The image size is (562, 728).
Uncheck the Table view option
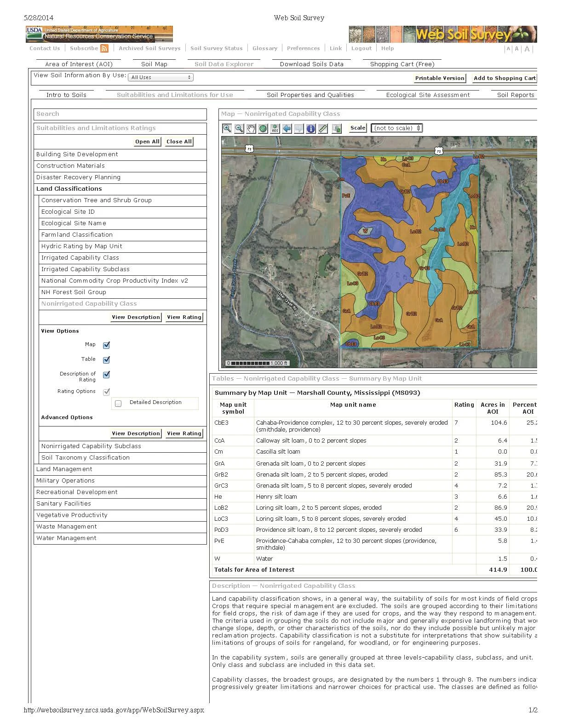[x=106, y=360]
